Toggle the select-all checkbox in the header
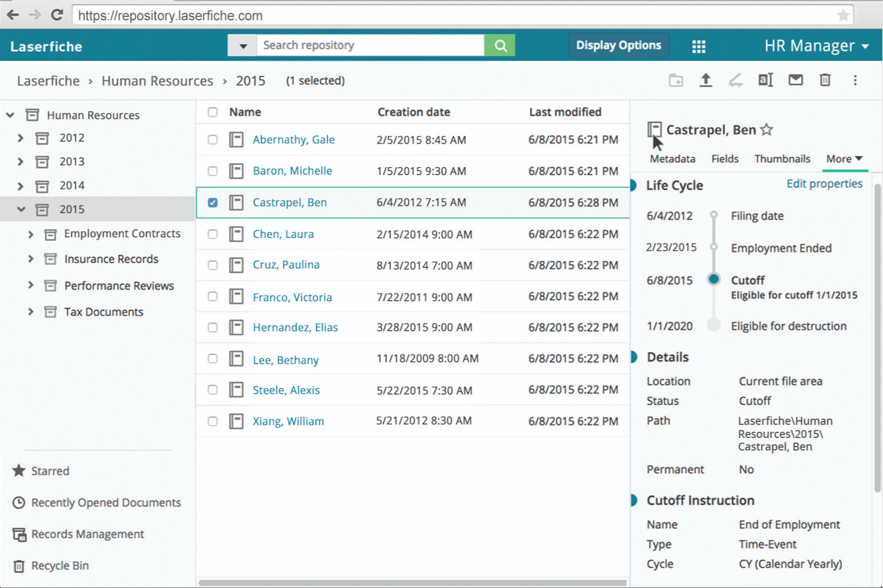883x588 pixels. click(x=212, y=112)
